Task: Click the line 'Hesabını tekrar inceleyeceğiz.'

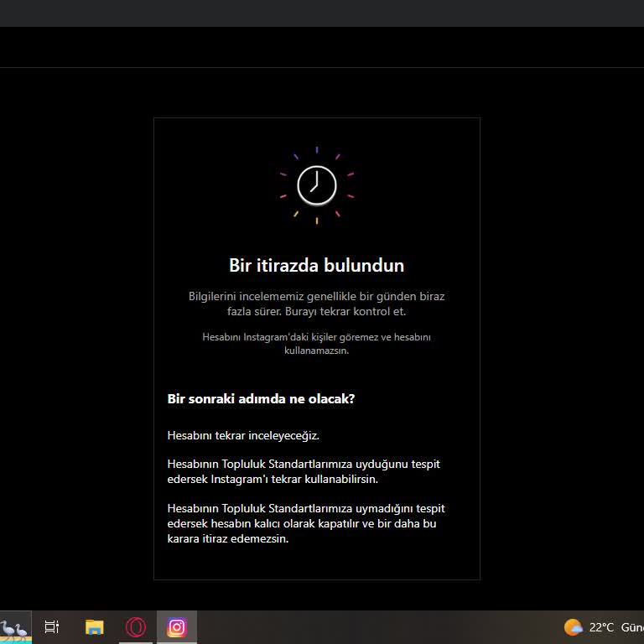Action: click(243, 435)
